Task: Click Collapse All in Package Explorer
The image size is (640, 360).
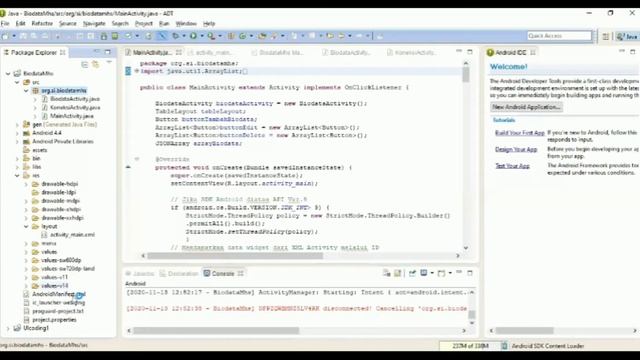Action: click(x=84, y=64)
